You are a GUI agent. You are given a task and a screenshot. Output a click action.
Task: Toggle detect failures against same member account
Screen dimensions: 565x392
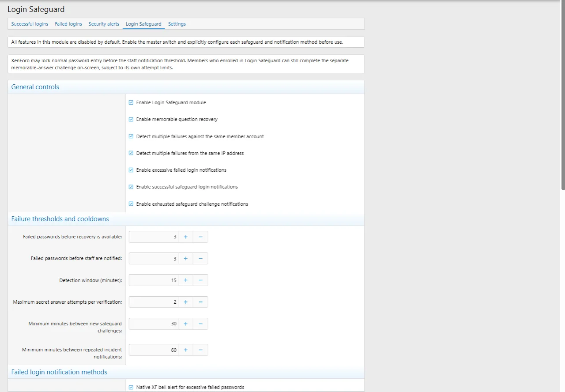(x=131, y=136)
